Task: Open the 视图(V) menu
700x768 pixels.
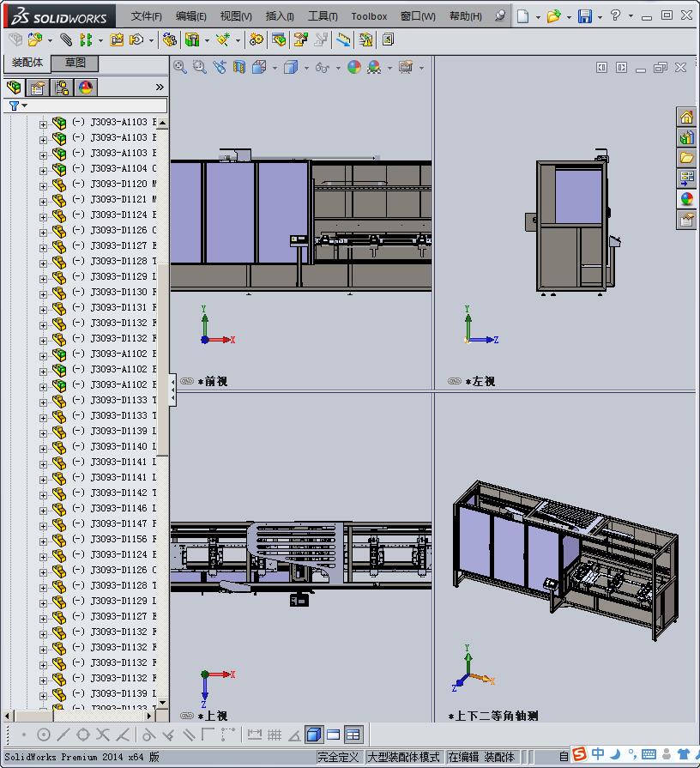Action: pos(236,16)
